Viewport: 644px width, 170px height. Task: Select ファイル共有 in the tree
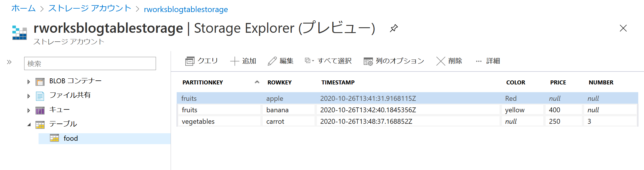pos(70,95)
